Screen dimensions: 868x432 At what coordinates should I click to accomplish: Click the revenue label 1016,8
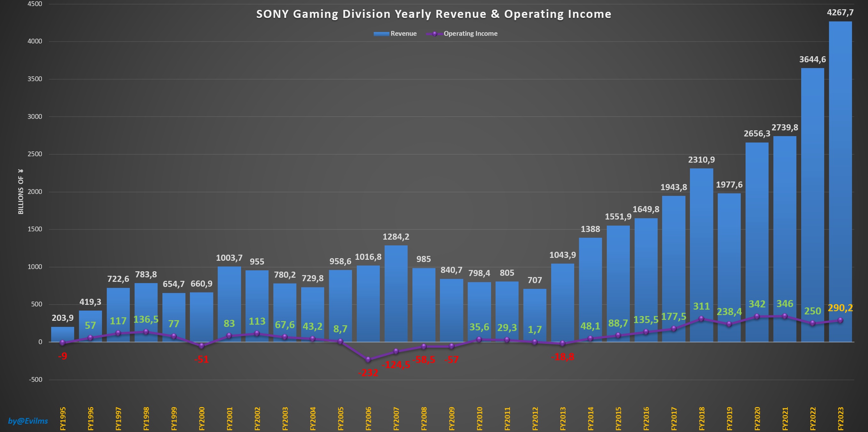368,257
